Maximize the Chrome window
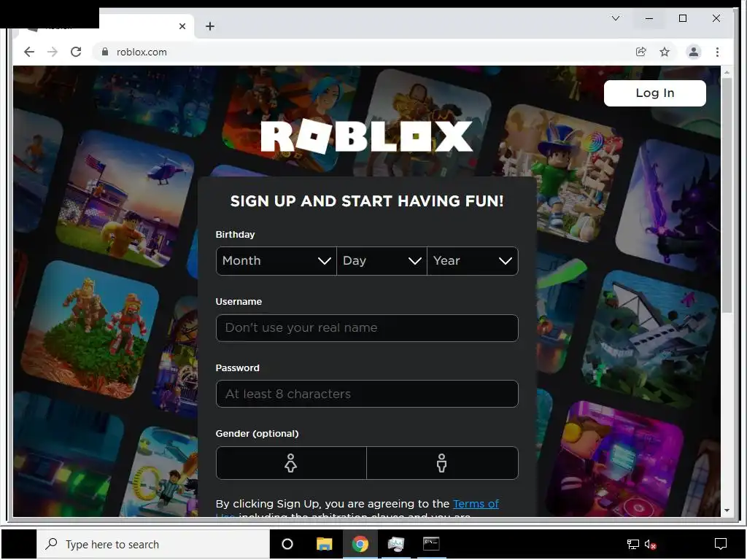 [x=683, y=18]
